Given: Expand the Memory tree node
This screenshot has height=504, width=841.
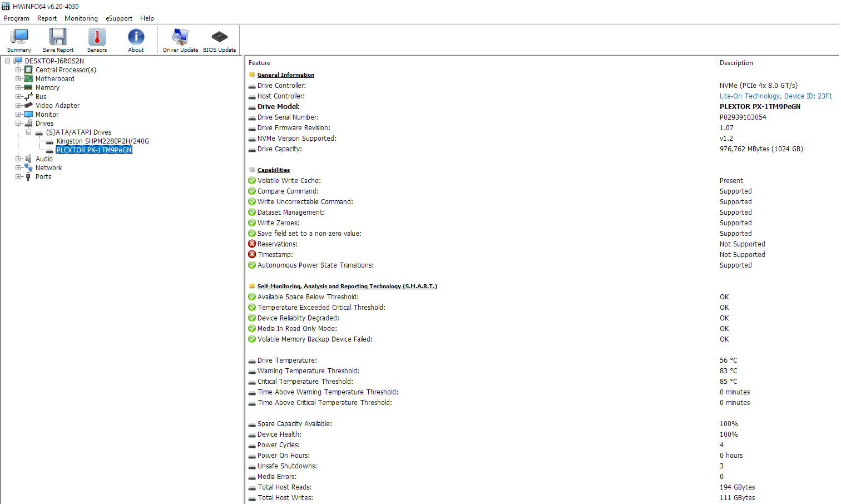Looking at the screenshot, I should click(18, 88).
